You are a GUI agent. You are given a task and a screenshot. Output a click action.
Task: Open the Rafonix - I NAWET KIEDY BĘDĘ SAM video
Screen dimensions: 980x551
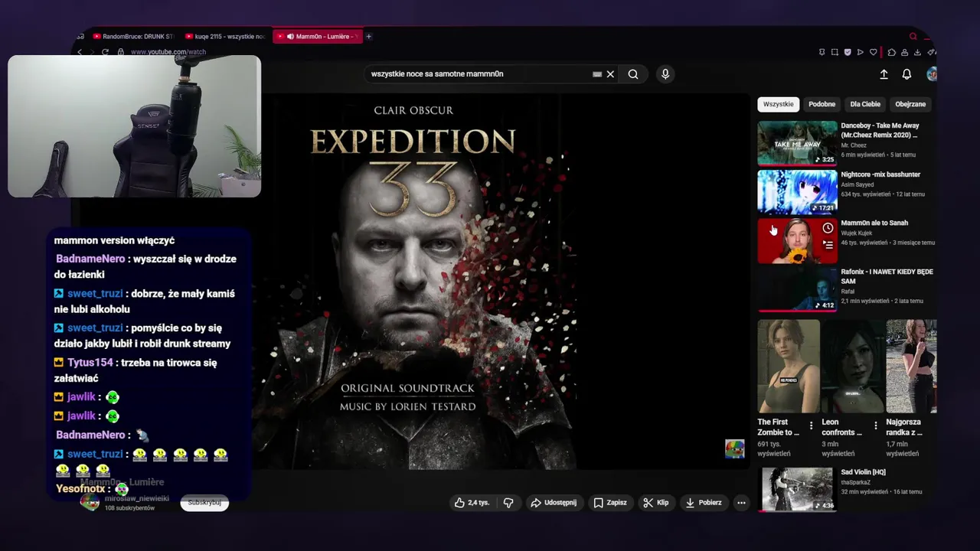[x=797, y=289]
